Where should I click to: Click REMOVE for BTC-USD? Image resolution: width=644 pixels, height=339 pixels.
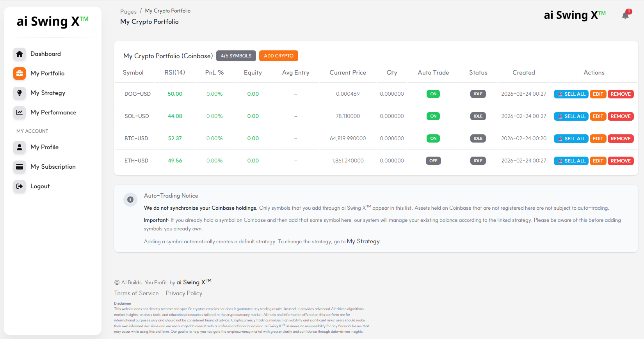[x=621, y=139]
